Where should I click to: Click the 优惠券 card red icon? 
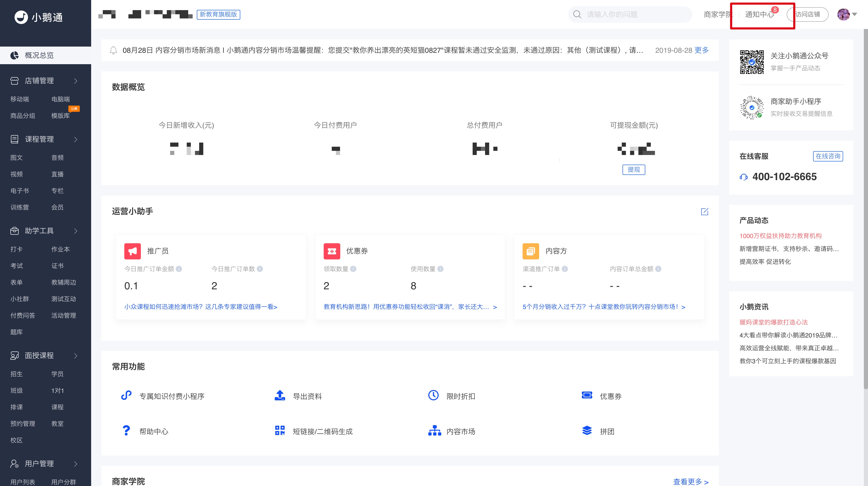tap(331, 251)
